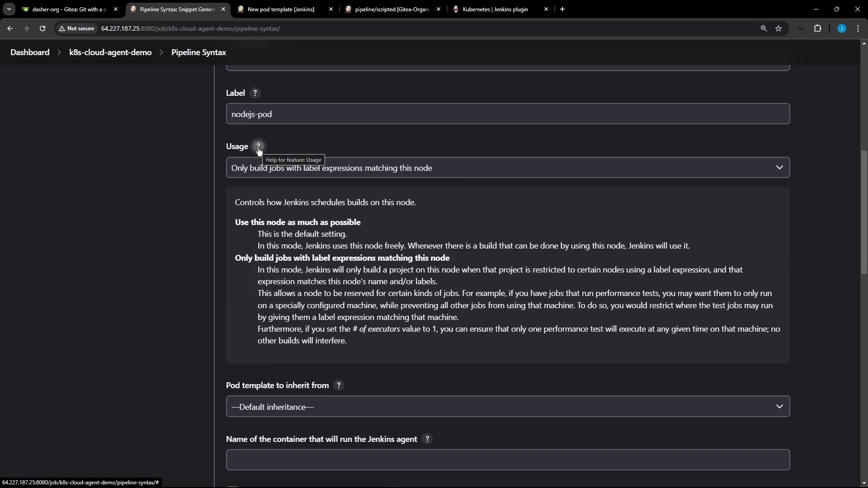Open help for Pod template to inherit from
The width and height of the screenshot is (868, 488).
pos(339,385)
